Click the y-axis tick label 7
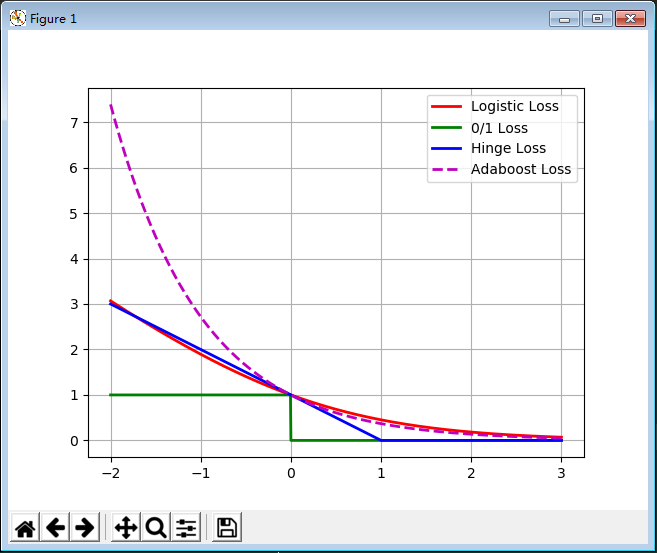The image size is (657, 553). pyautogui.click(x=74, y=123)
